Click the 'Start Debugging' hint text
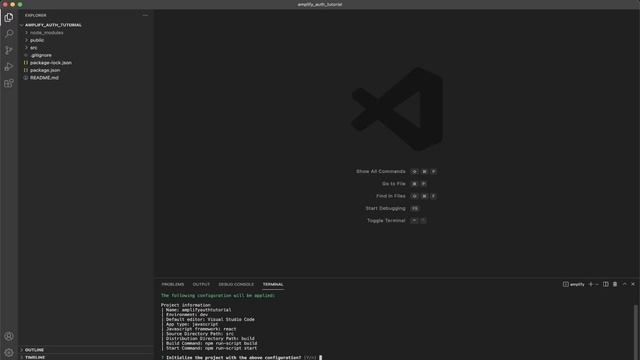This screenshot has height=360, width=640. pyautogui.click(x=385, y=208)
